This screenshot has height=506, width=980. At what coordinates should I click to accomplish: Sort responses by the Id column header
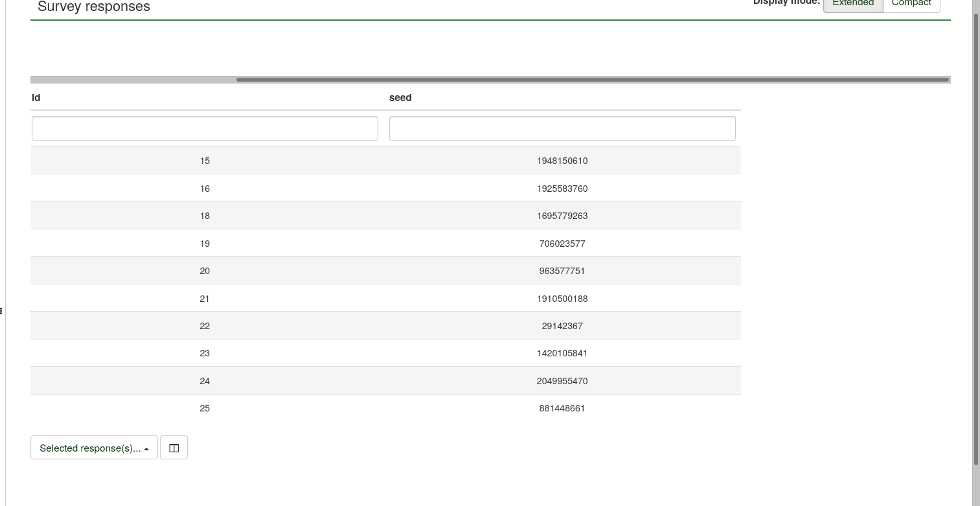tap(36, 98)
